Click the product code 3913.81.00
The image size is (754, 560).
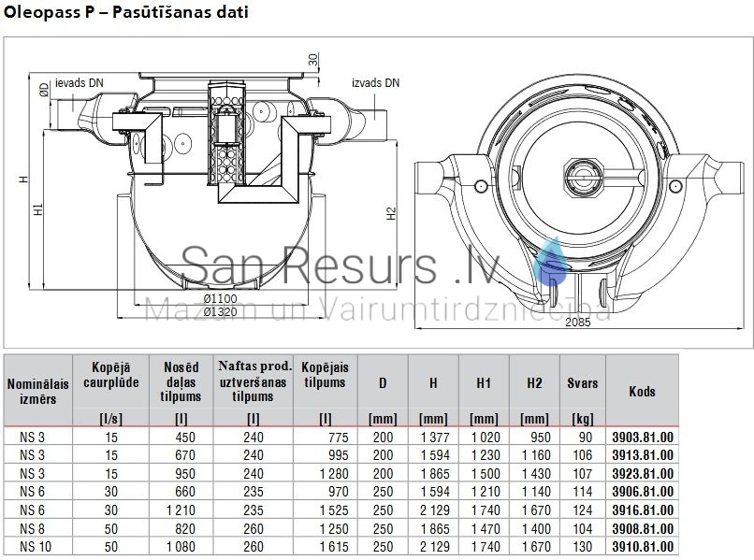click(x=643, y=455)
